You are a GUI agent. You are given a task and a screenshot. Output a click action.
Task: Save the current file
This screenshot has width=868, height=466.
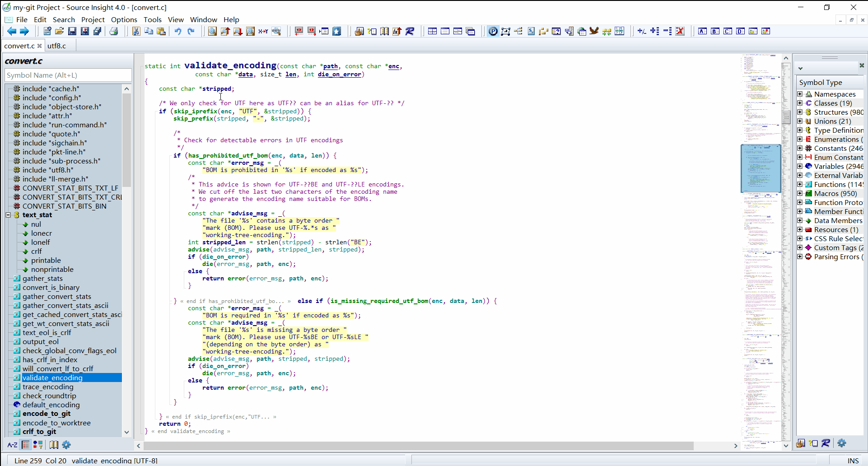[x=72, y=31]
